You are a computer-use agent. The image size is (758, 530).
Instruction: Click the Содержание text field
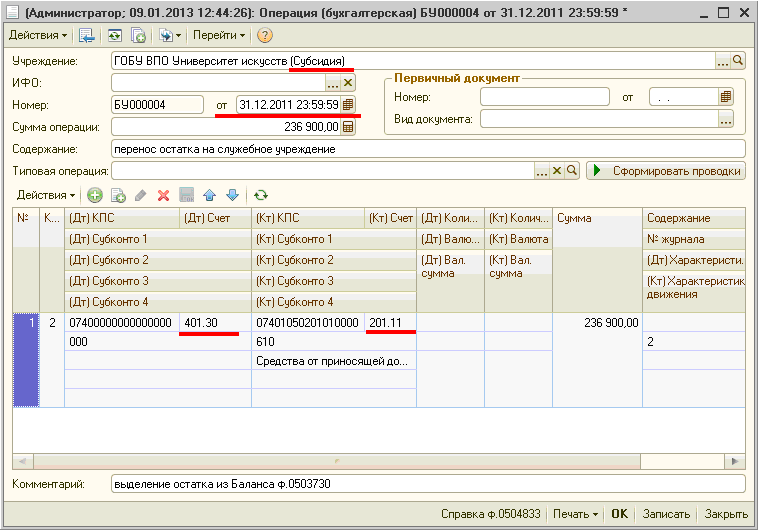[x=428, y=149]
